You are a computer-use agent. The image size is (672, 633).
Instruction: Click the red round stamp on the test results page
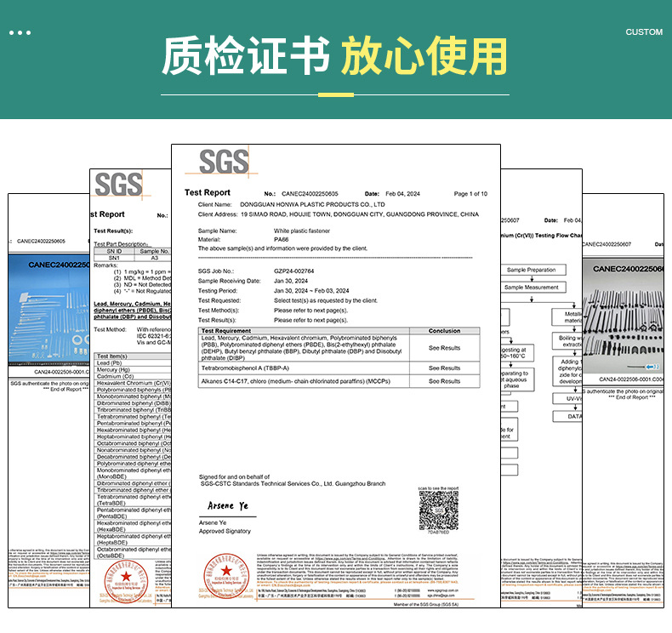(x=126, y=582)
